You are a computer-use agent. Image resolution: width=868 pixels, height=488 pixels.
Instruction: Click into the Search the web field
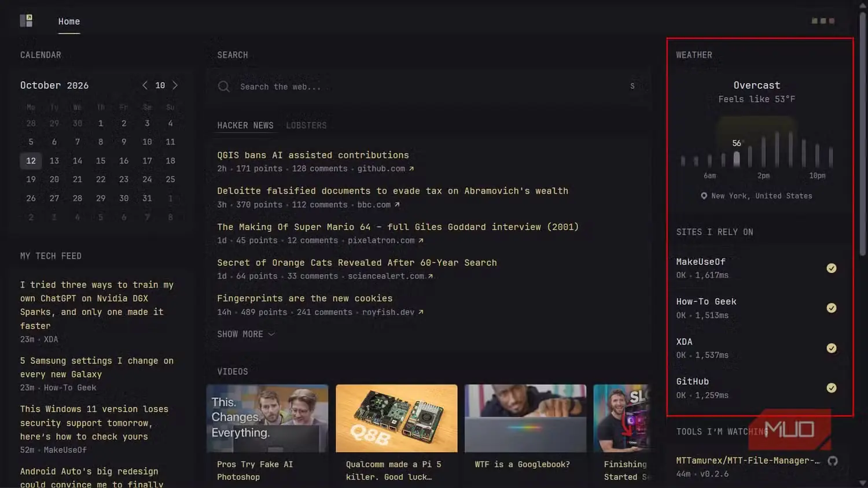pos(428,87)
